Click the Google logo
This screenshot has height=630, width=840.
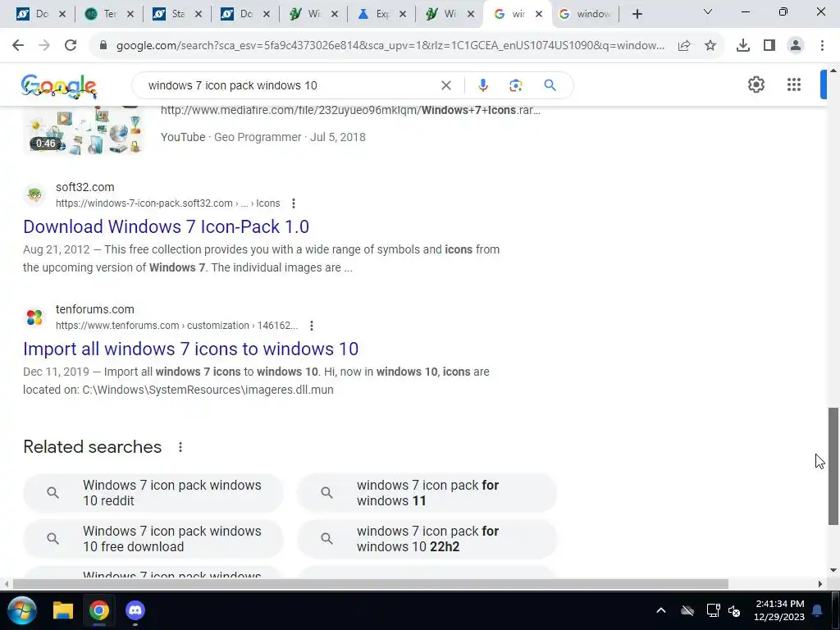click(x=59, y=86)
